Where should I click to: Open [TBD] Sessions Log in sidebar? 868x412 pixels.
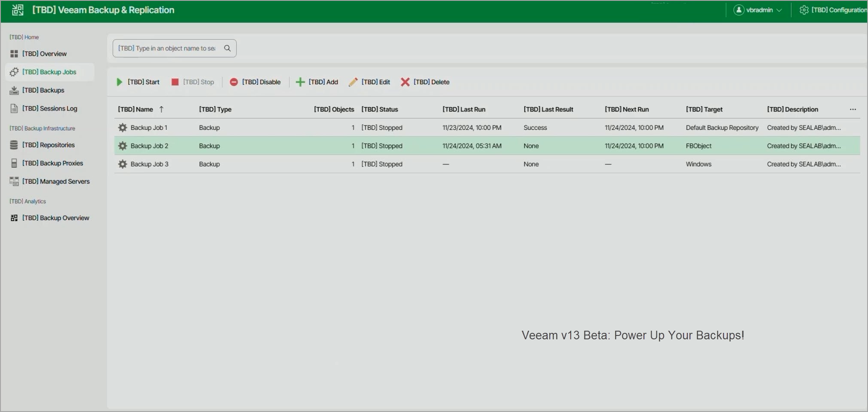click(x=49, y=108)
